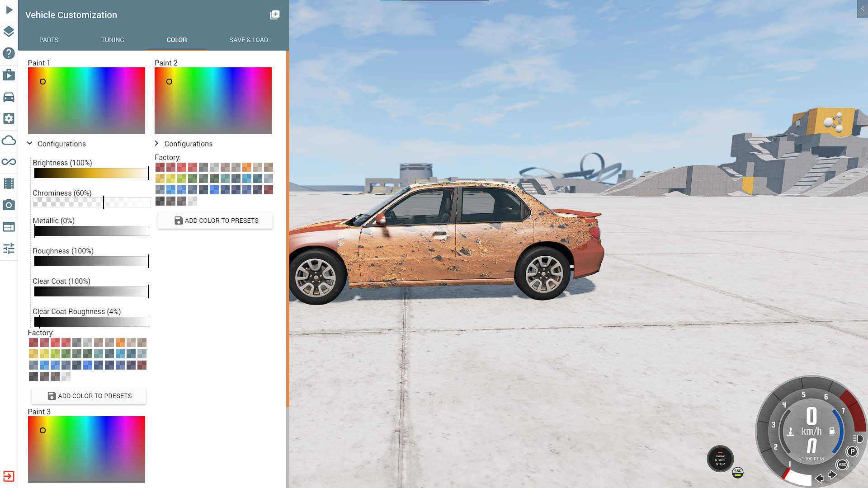Click the Metallic slider track
This screenshot has height=488, width=868.
coord(91,231)
